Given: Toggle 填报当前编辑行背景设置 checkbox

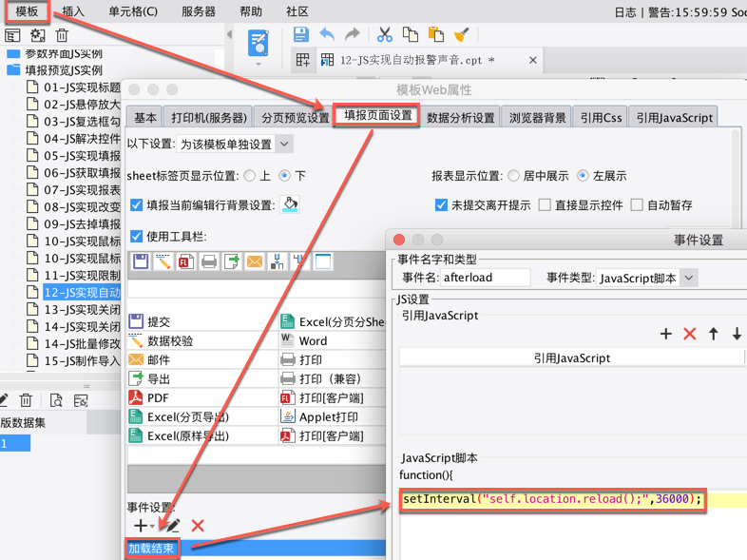Looking at the screenshot, I should coord(136,205).
